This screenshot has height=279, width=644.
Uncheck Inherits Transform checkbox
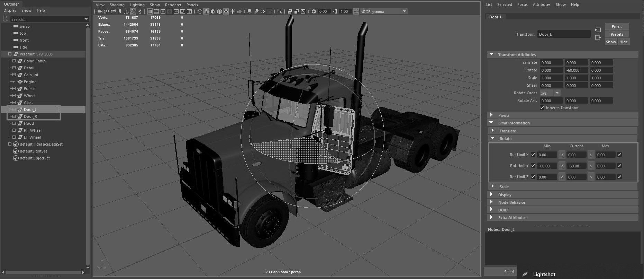click(x=542, y=108)
